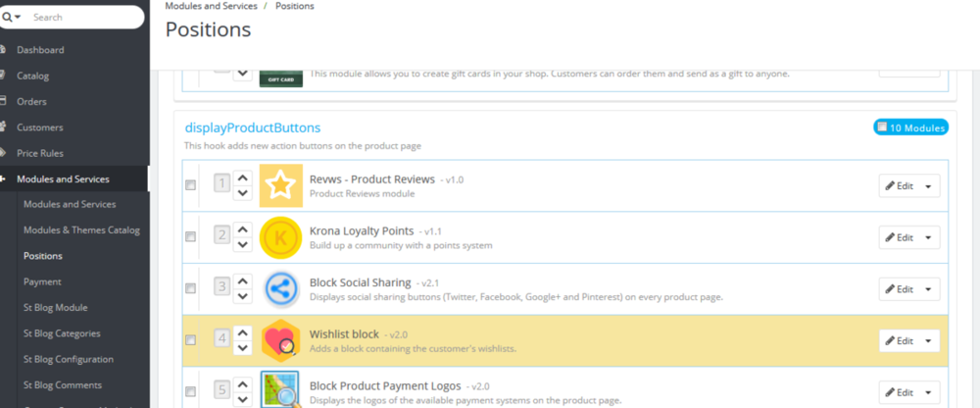This screenshot has height=408, width=980.
Task: Click the Block Social Sharing icon
Action: 281,289
